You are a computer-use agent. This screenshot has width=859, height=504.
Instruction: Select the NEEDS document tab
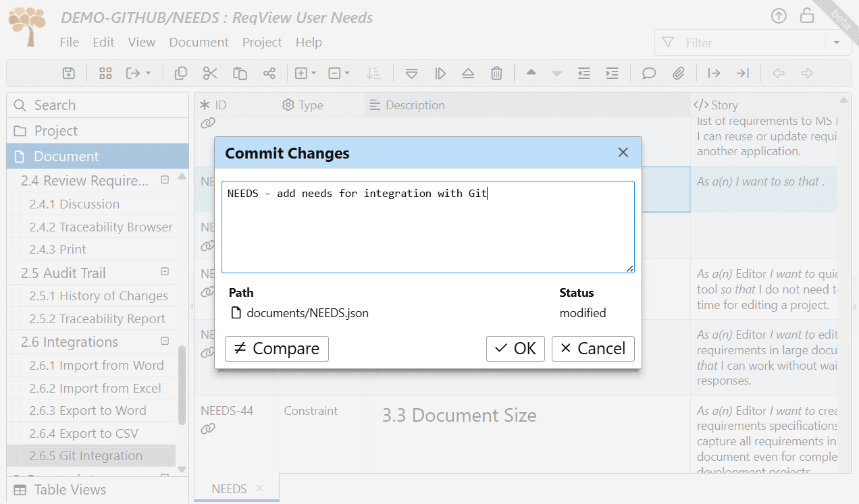tap(229, 488)
